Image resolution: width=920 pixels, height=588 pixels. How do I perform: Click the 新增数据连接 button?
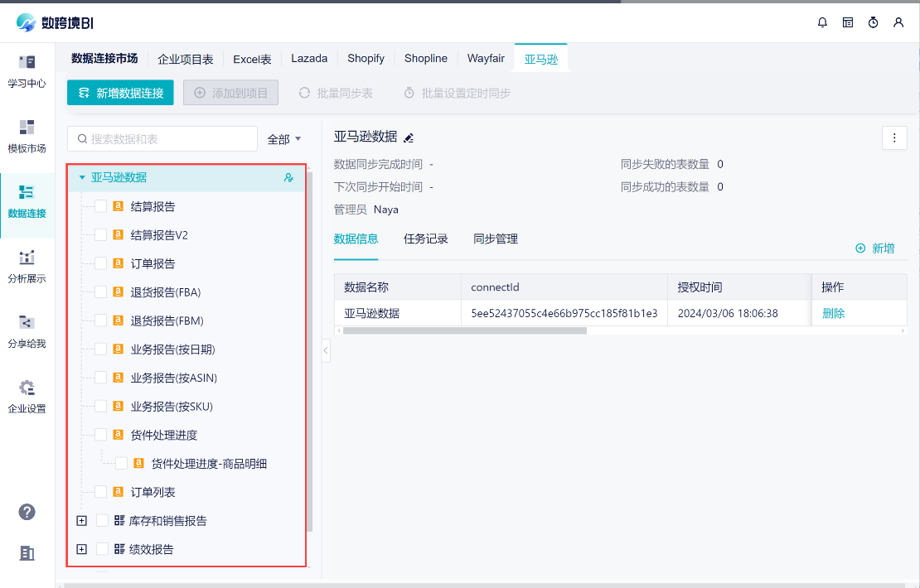click(x=120, y=93)
